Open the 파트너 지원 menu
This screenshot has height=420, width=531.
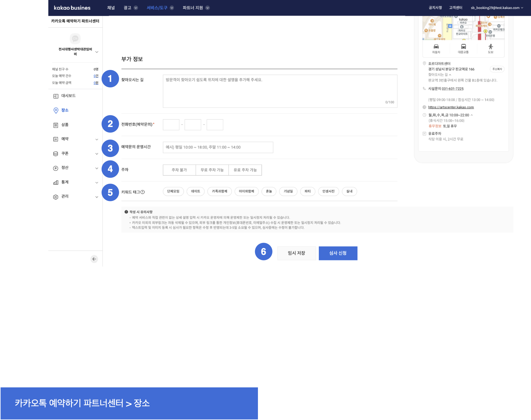point(196,8)
